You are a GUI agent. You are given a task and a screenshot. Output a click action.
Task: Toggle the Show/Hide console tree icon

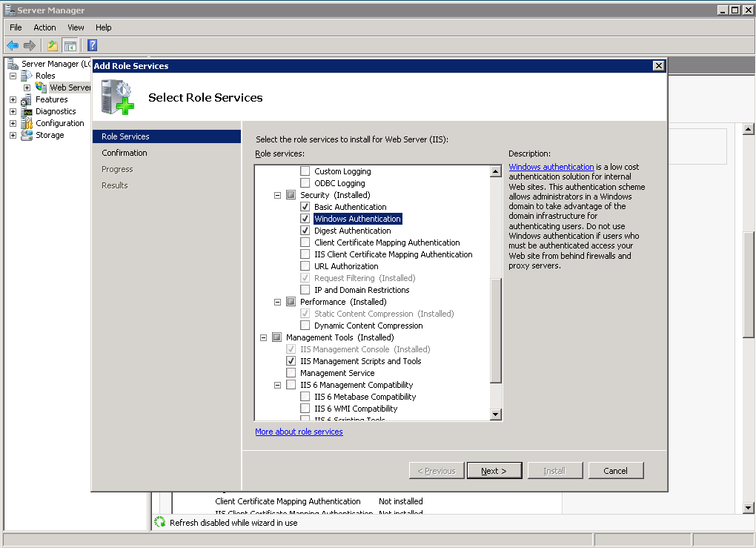pyautogui.click(x=70, y=46)
